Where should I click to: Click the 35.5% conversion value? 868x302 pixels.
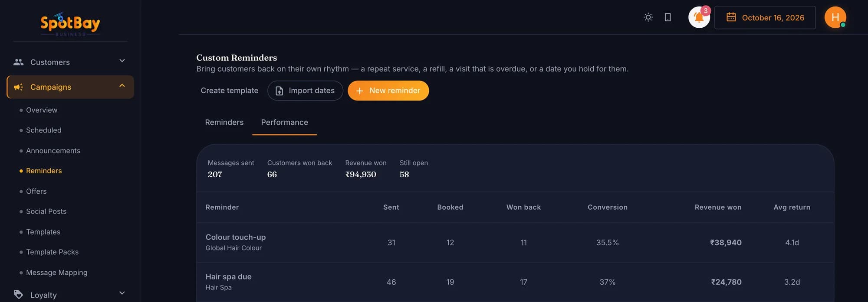click(x=607, y=243)
